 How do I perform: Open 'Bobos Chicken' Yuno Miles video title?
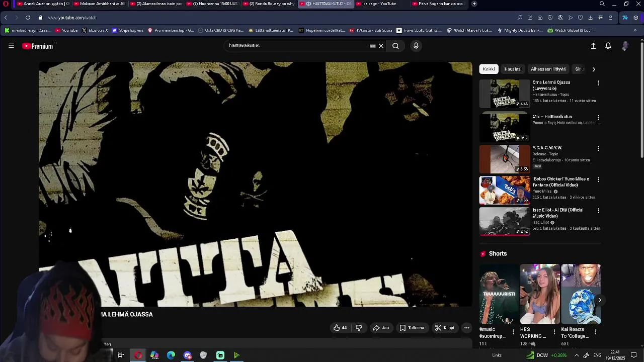[560, 182]
